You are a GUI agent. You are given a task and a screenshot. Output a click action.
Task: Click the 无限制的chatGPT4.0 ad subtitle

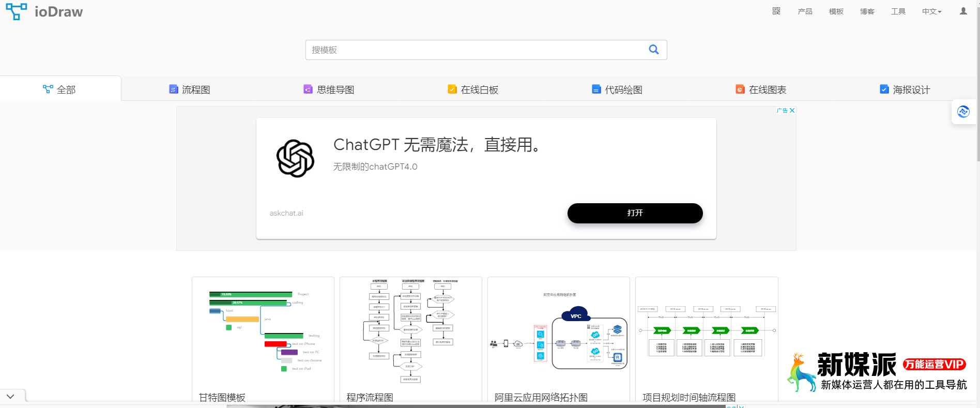coord(375,167)
